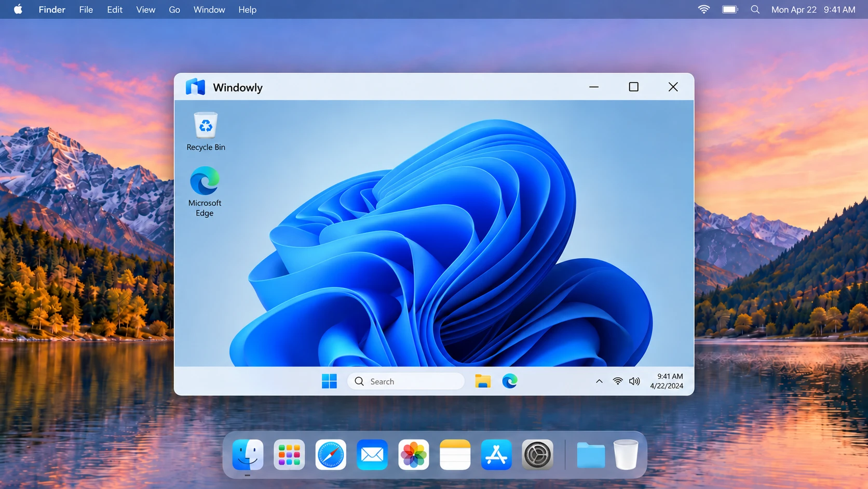
Task: Click the Windows volume speaker icon
Action: (x=634, y=381)
